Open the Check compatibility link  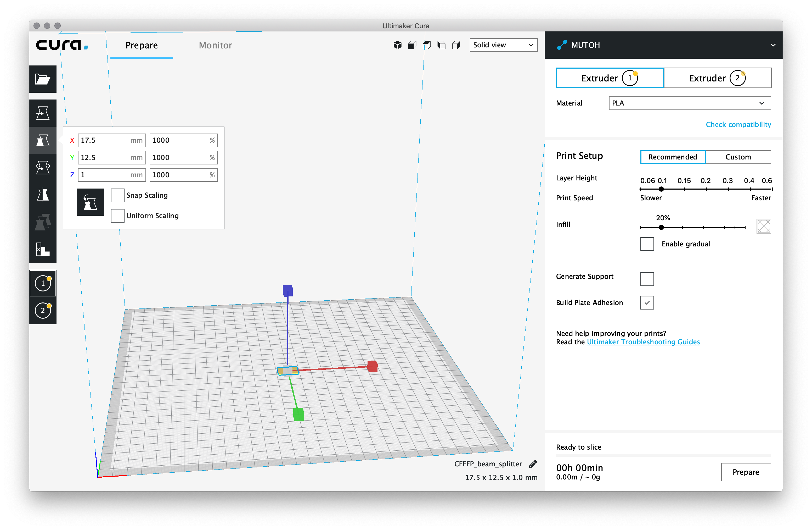pyautogui.click(x=738, y=124)
